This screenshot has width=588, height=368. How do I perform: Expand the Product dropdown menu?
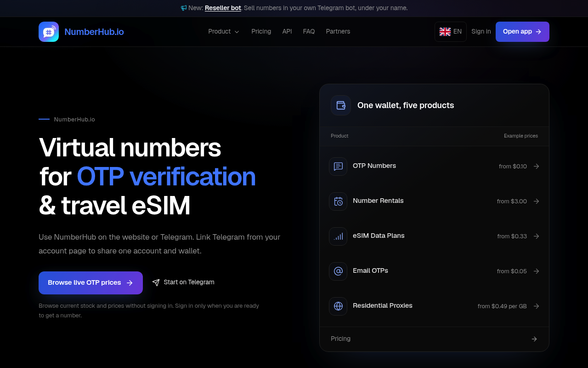pyautogui.click(x=224, y=32)
